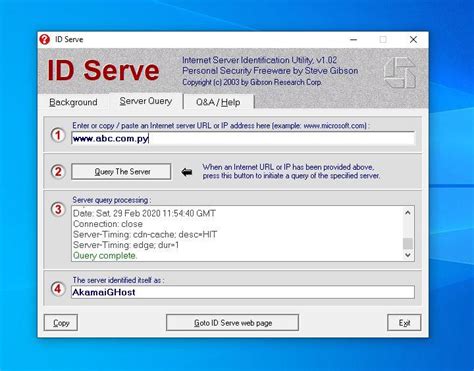
Task: Click scroll down arrow in query results
Action: (408, 255)
